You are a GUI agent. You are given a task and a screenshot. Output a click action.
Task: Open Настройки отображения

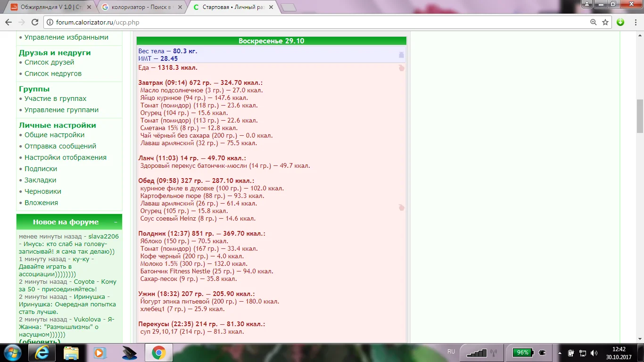(66, 157)
